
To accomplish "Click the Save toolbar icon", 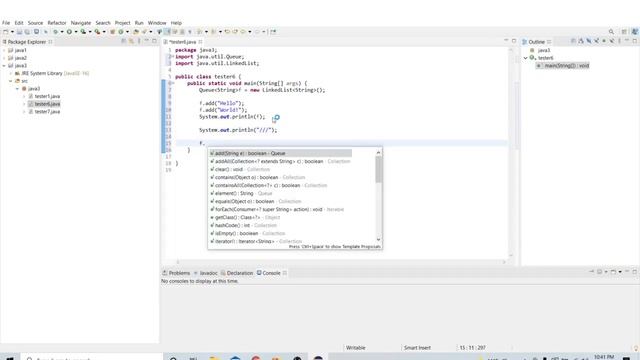I will tap(19, 32).
